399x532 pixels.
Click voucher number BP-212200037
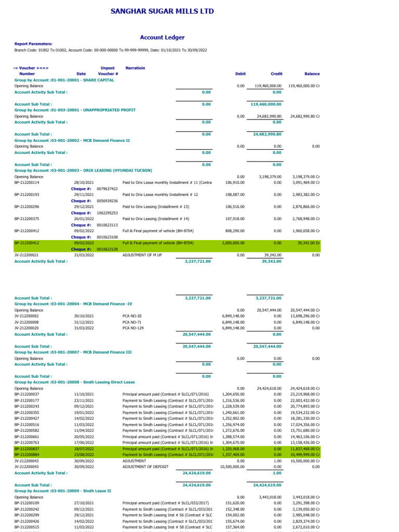(x=27, y=394)
